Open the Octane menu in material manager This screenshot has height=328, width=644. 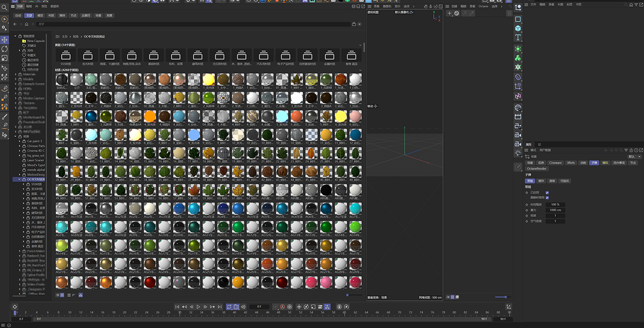(483, 6)
